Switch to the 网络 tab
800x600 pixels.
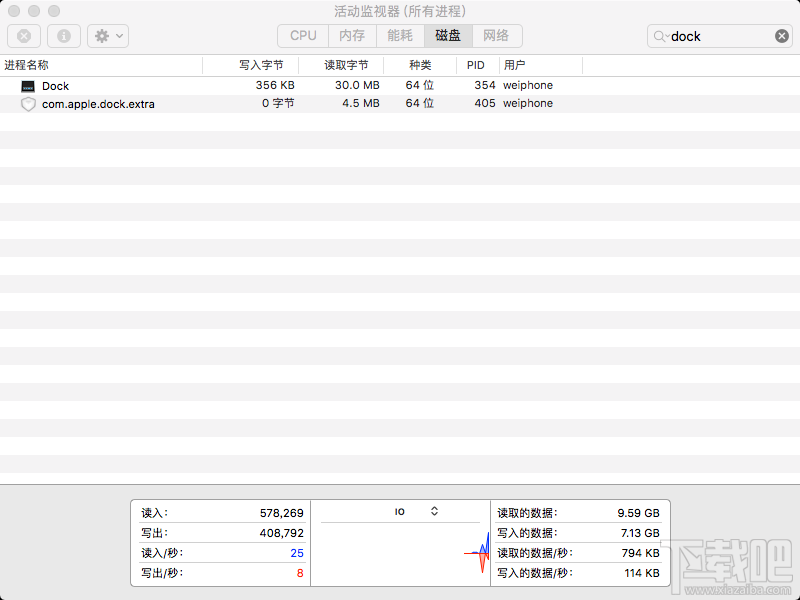(496, 35)
